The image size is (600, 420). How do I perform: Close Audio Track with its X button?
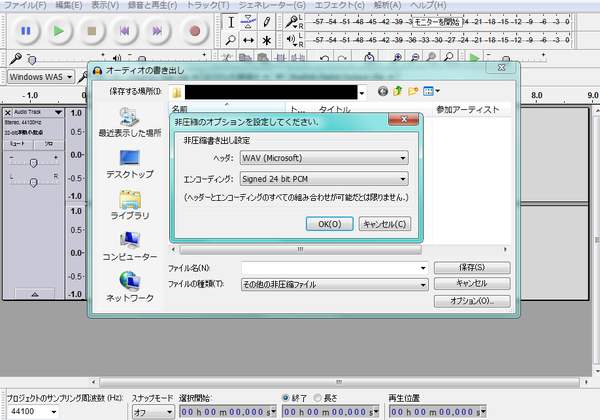[8, 112]
